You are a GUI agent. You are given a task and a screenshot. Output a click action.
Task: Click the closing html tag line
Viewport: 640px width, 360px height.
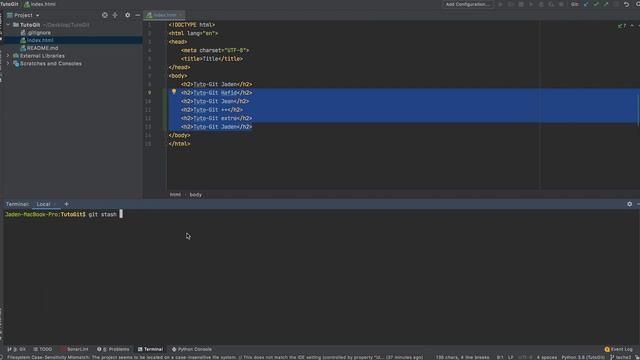[x=179, y=144]
